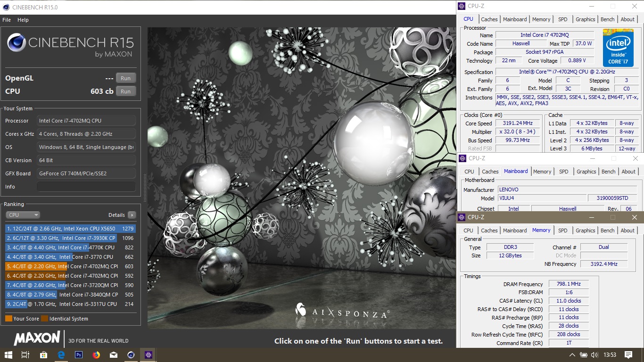Select Mainboard tab in top CPU-Z window
The height and width of the screenshot is (362, 644).
point(515,19)
